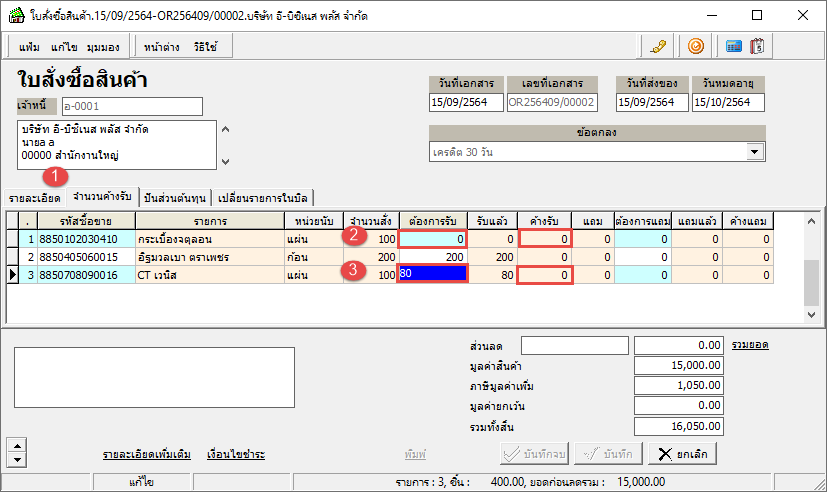Viewport: 827px width, 492px height.
Task: Click the ค้างรับ cell in CT เวนิส row
Action: (545, 275)
